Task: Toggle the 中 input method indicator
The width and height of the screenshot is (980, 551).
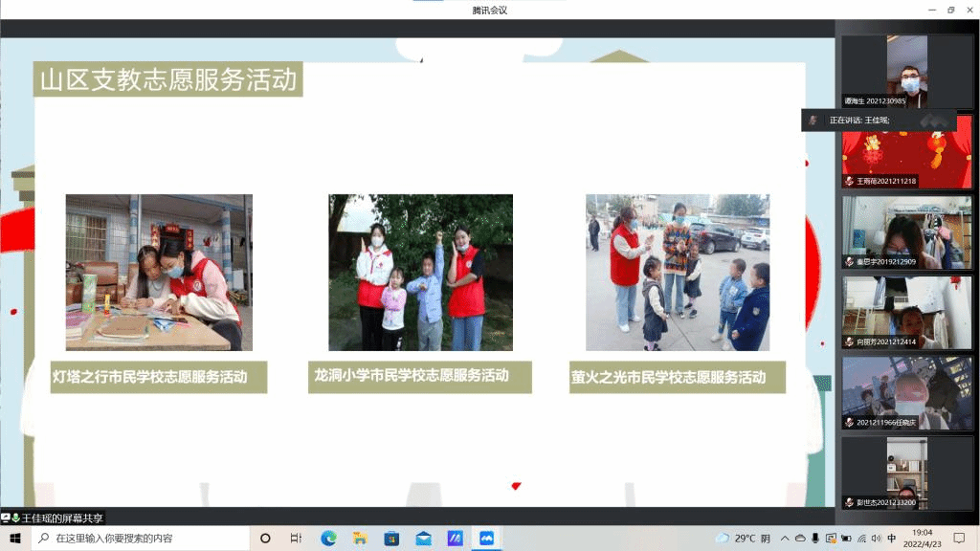Action: [892, 539]
